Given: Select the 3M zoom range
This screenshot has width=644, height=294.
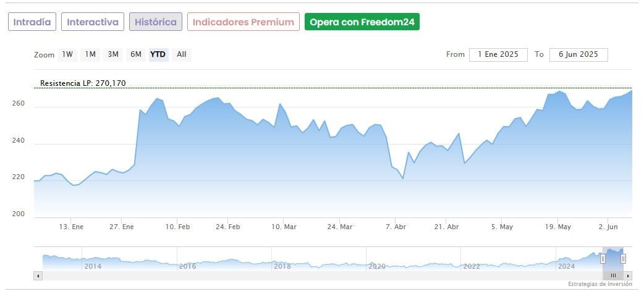Looking at the screenshot, I should click(x=113, y=54).
